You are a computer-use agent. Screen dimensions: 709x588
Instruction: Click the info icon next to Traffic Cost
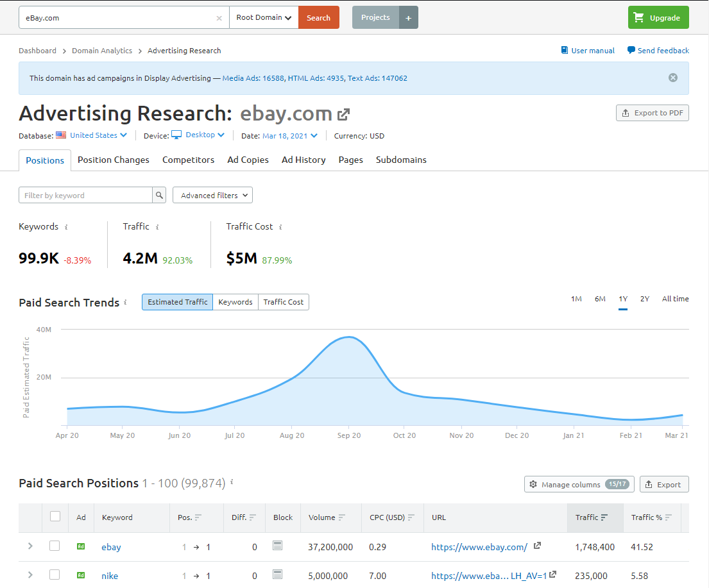coord(280,228)
